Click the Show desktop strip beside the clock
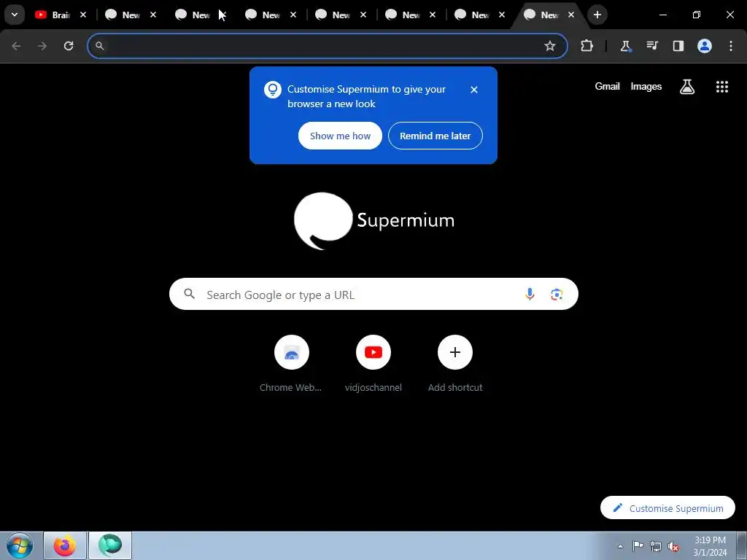Viewport: 747px width, 560px height. click(742, 545)
